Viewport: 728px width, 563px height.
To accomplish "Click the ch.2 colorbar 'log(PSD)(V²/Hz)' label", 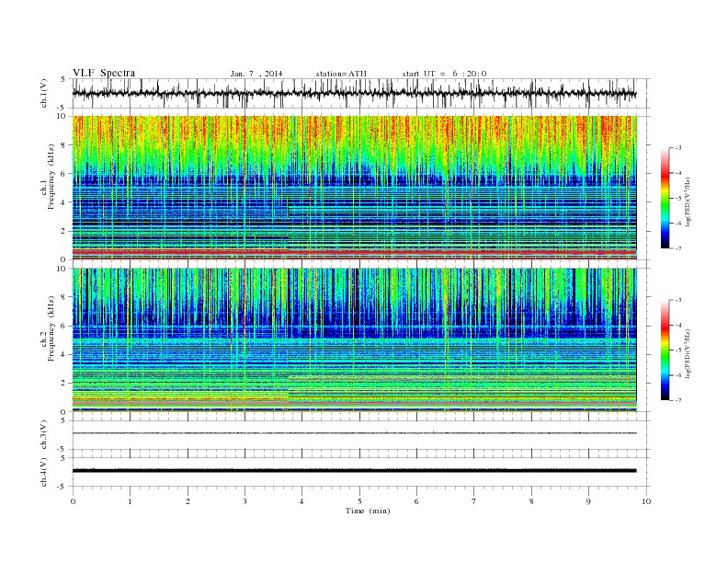I will tap(688, 353).
